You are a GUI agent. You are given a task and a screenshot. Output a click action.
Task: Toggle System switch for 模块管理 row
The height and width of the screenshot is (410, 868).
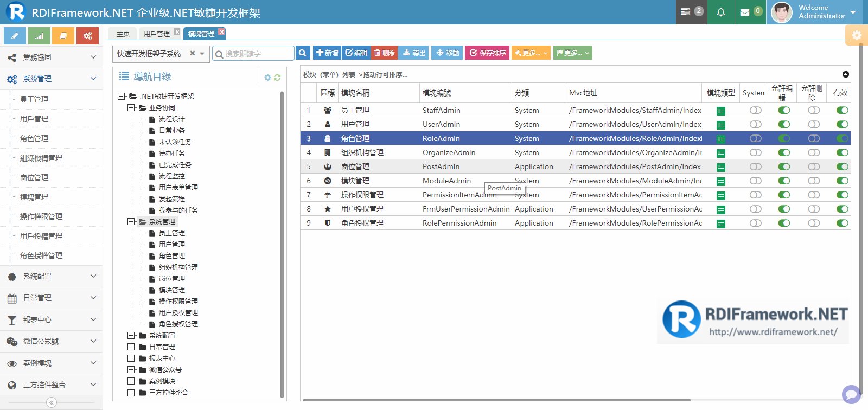[x=755, y=181]
